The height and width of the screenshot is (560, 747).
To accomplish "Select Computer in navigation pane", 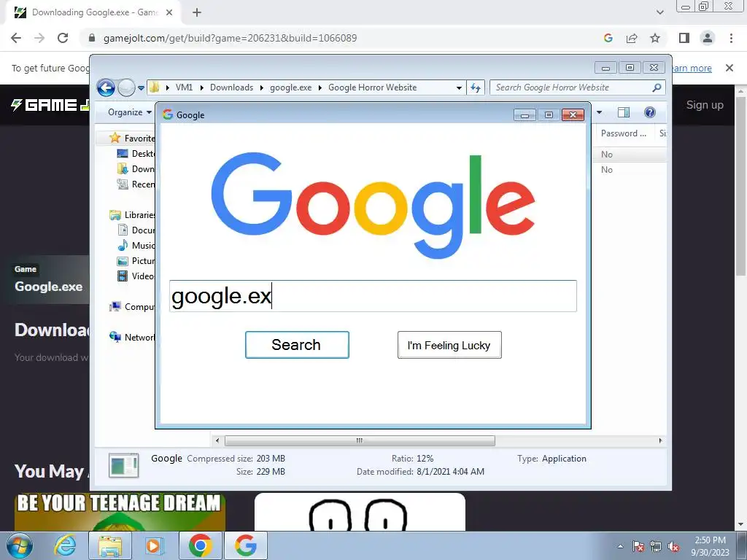I will pos(133,307).
